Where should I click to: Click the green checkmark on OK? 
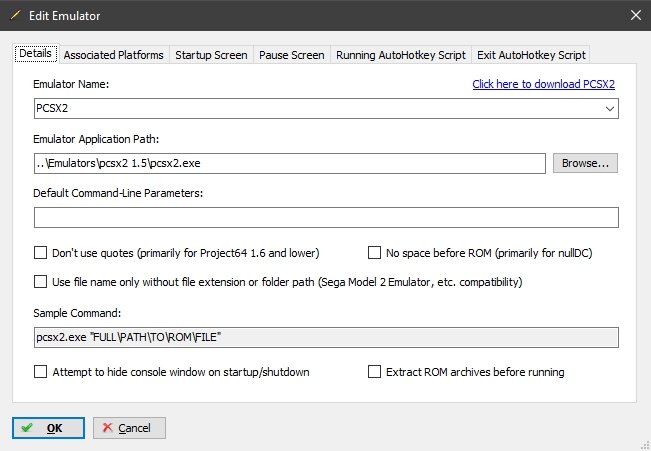click(27, 428)
